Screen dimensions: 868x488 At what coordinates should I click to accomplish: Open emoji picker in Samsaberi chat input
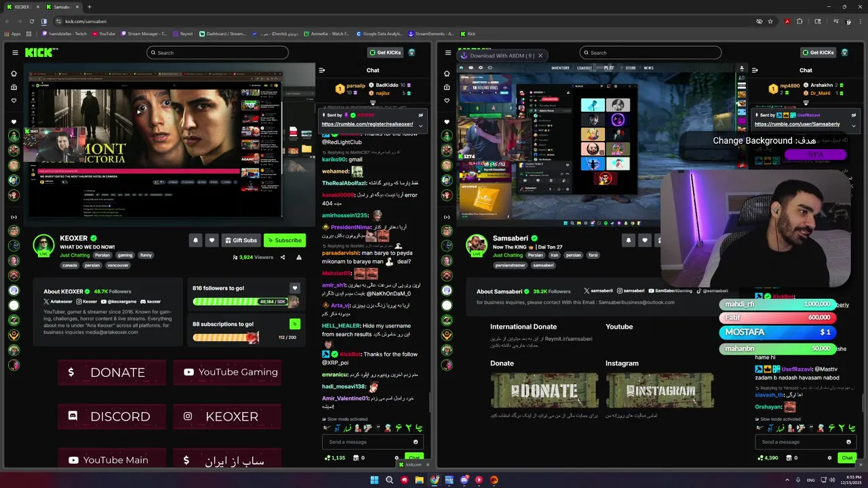(x=848, y=442)
